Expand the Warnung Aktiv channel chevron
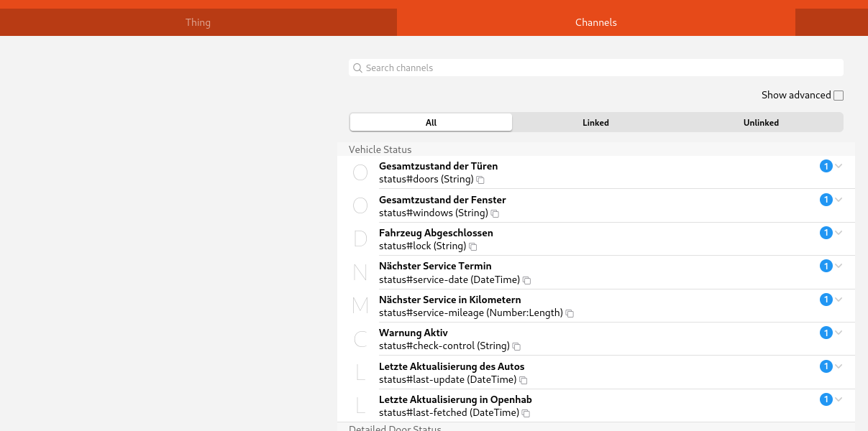This screenshot has width=868, height=431. tap(839, 333)
